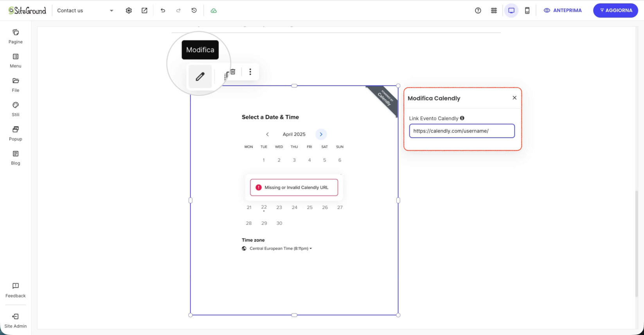This screenshot has height=335, width=644.
Task: Open the Stili palette panel
Action: tap(16, 109)
